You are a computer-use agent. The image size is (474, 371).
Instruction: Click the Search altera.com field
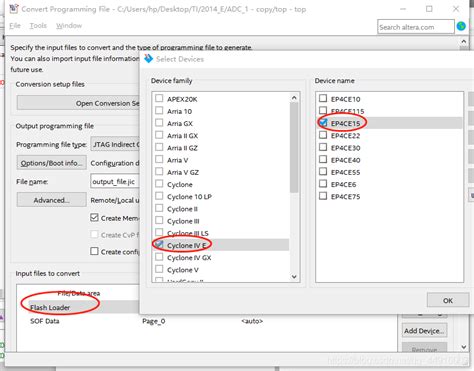click(x=416, y=27)
